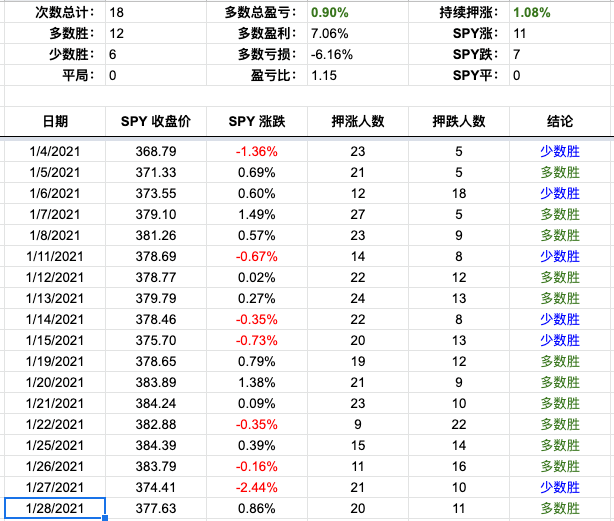The width and height of the screenshot is (614, 521).
Task: Select the 多数盈利 value 7.06%
Action: pos(358,33)
